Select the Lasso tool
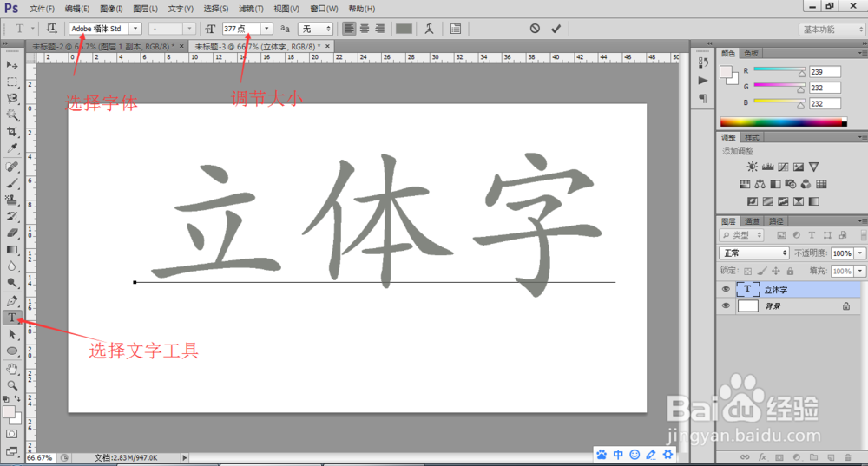 pos(11,99)
